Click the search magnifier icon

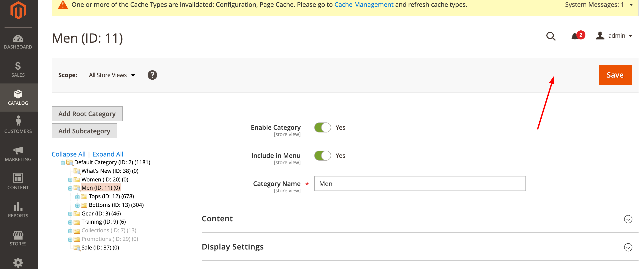coord(551,36)
